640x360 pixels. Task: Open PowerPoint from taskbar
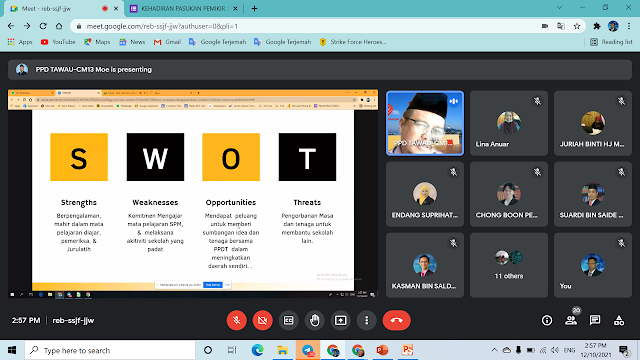tap(382, 350)
